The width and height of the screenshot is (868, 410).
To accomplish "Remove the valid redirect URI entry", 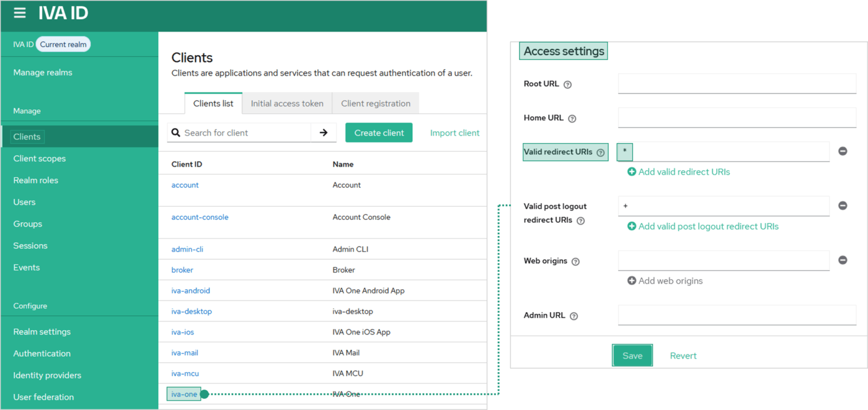I will pyautogui.click(x=843, y=151).
